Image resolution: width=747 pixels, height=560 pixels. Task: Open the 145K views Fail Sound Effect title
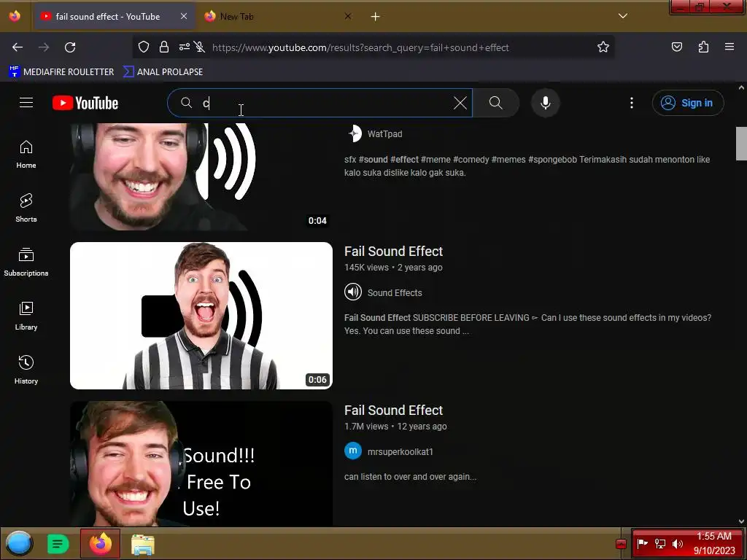pos(393,252)
